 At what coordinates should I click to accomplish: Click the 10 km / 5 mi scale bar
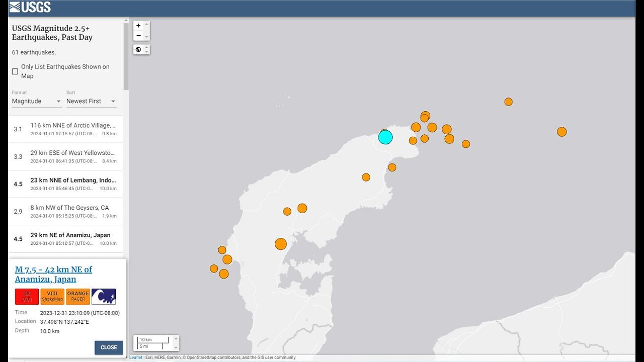[x=153, y=343]
